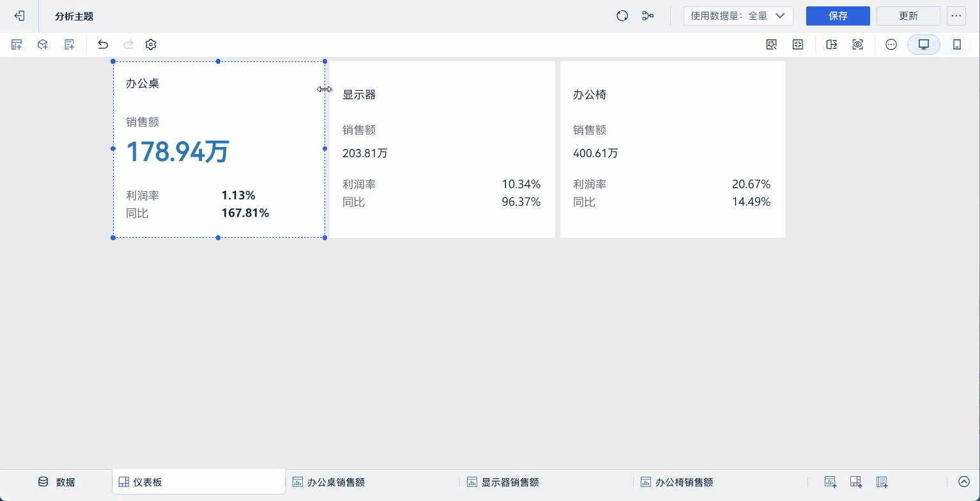980x501 pixels.
Task: Click the 办公椅 card title
Action: pyautogui.click(x=590, y=95)
